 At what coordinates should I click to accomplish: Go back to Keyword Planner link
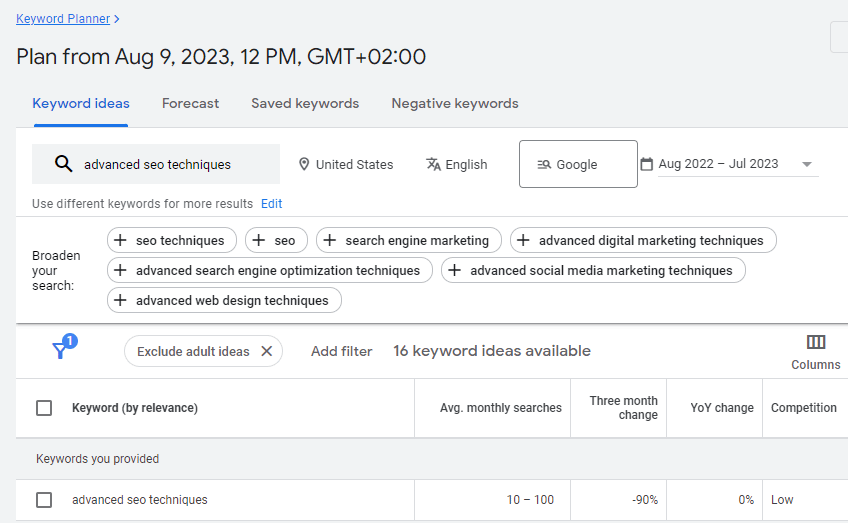tap(63, 19)
